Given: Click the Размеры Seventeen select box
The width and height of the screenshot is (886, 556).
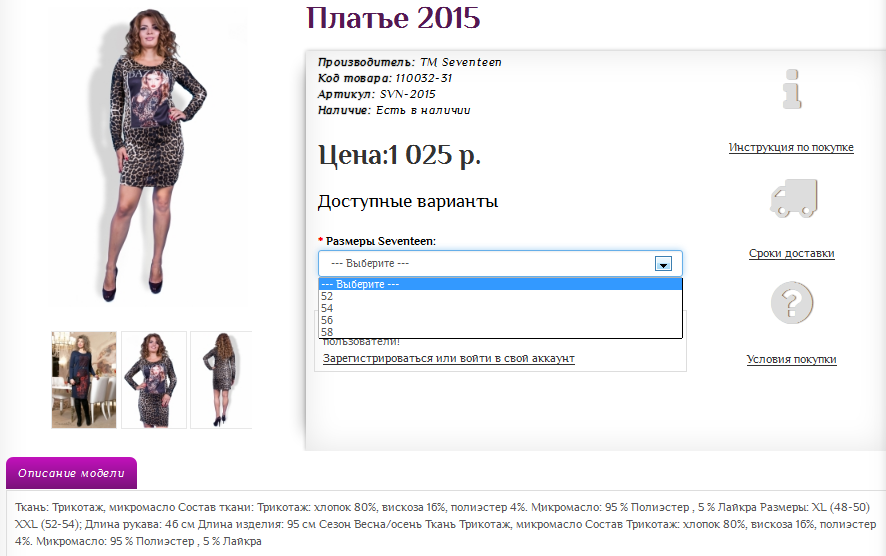Looking at the screenshot, I should tap(500, 263).
